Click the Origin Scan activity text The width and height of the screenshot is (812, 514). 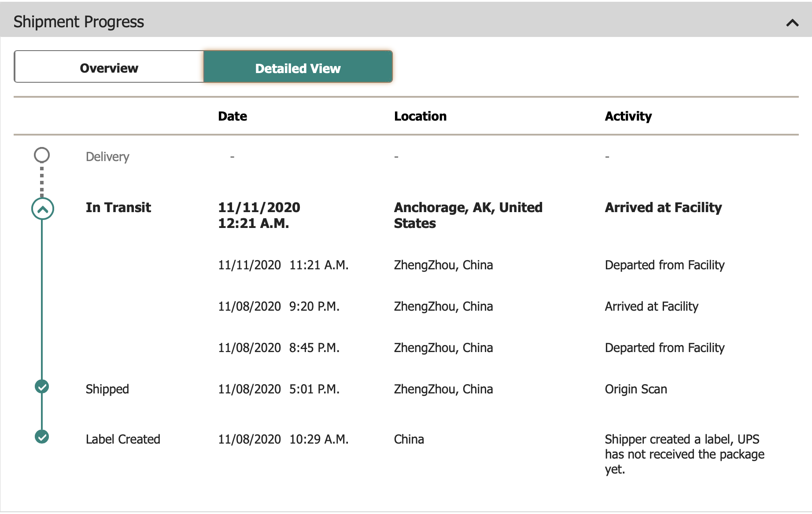(635, 389)
